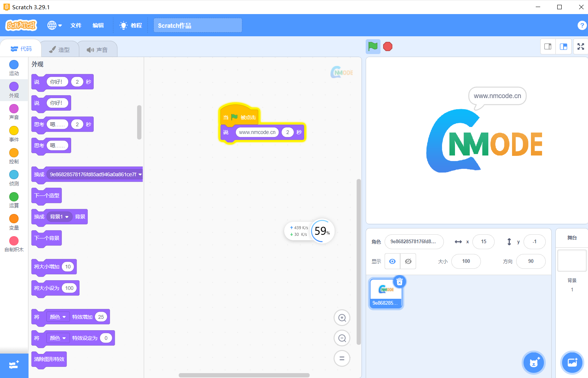This screenshot has width=588, height=378.
Task: Edit the 大小 size field
Action: tap(466, 261)
